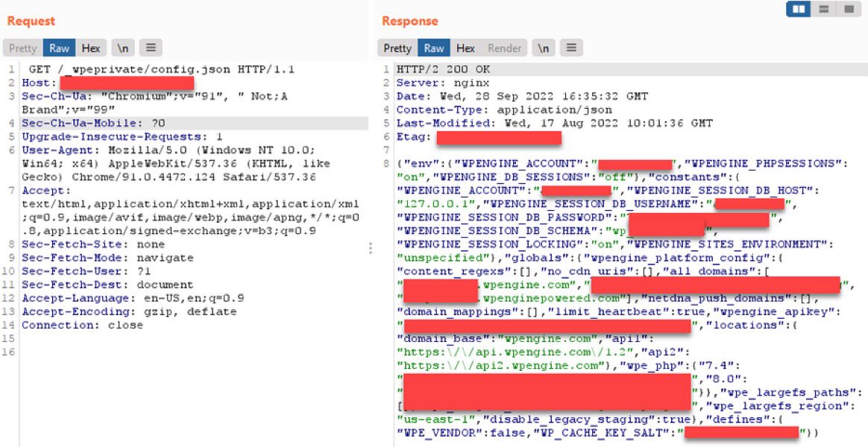Image resolution: width=868 pixels, height=447 pixels.
Task: Click the Sec-Fetch-Mode: navigate line
Action: (x=108, y=258)
